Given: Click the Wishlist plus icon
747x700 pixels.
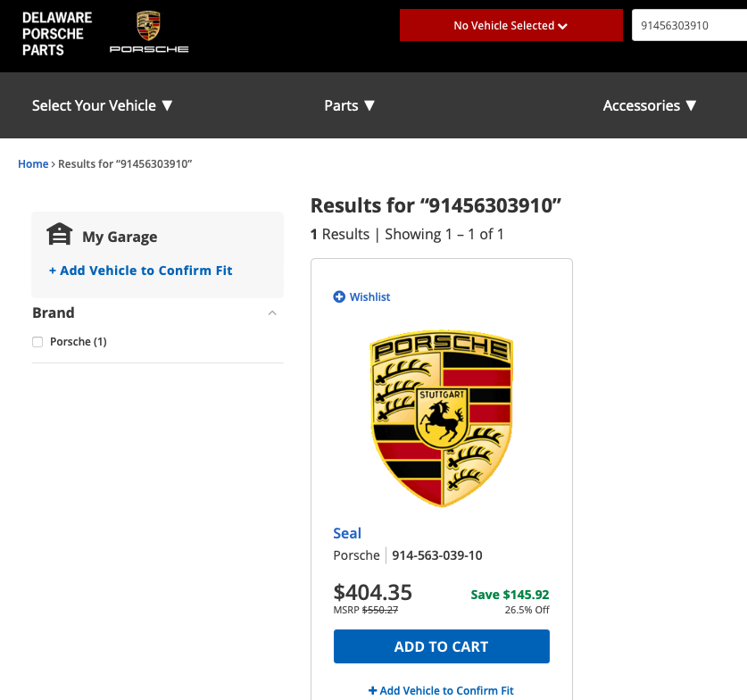Looking at the screenshot, I should [339, 296].
